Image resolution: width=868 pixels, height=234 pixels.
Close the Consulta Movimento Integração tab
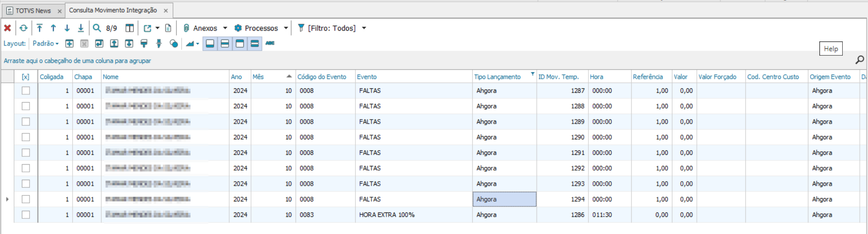pyautogui.click(x=166, y=11)
